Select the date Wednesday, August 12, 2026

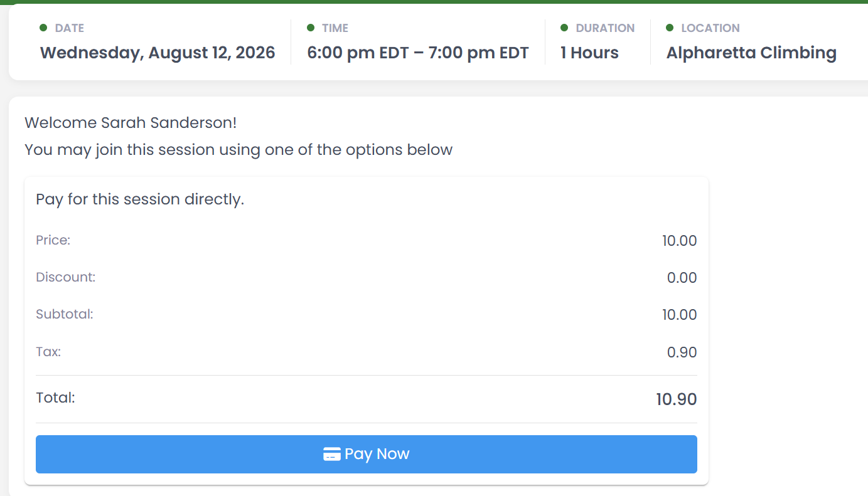(158, 53)
